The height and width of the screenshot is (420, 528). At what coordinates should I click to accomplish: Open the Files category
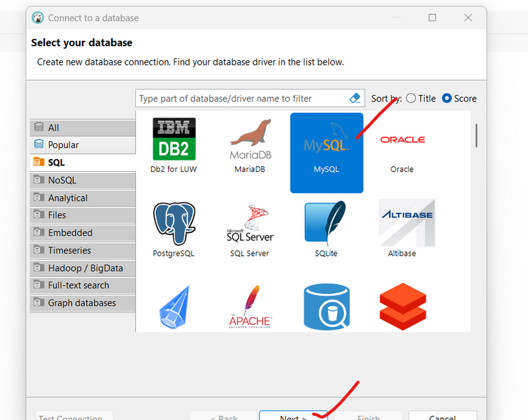point(82,215)
